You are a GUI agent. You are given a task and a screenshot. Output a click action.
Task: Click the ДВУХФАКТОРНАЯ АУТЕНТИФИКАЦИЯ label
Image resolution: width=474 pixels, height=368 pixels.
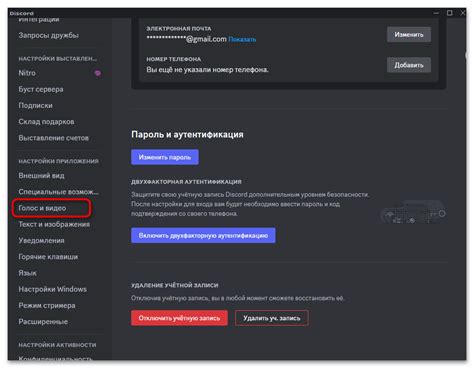point(186,182)
